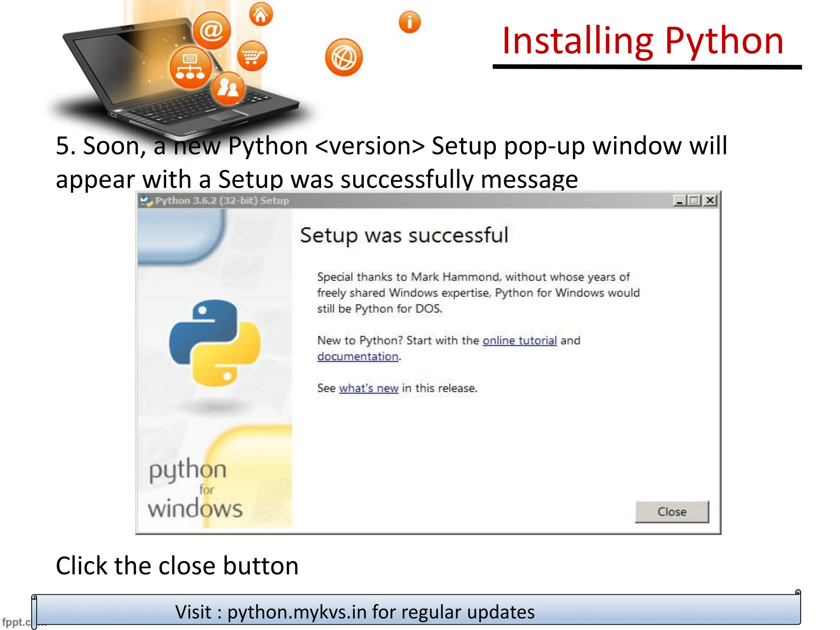840x630 pixels.
Task: Open the what's new link
Action: pyautogui.click(x=369, y=388)
